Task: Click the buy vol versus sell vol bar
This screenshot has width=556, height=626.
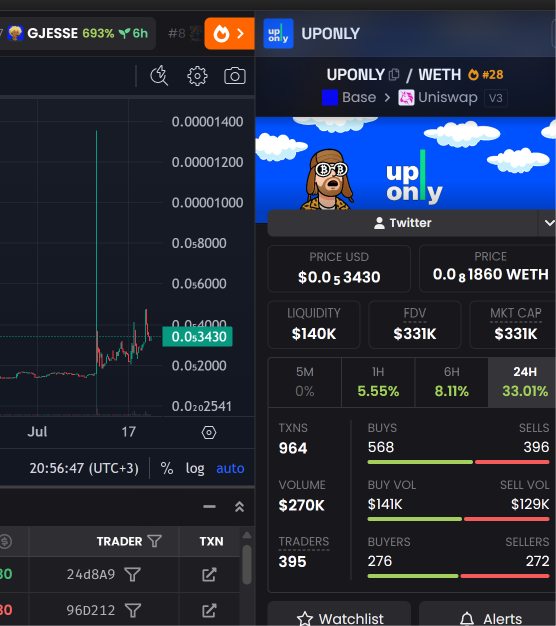Action: [x=458, y=519]
